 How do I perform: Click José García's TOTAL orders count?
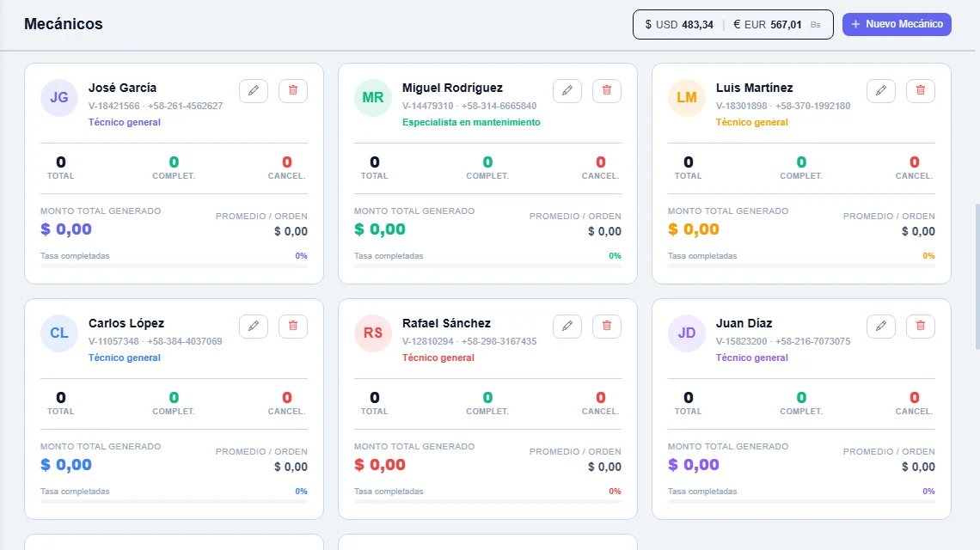tap(61, 162)
